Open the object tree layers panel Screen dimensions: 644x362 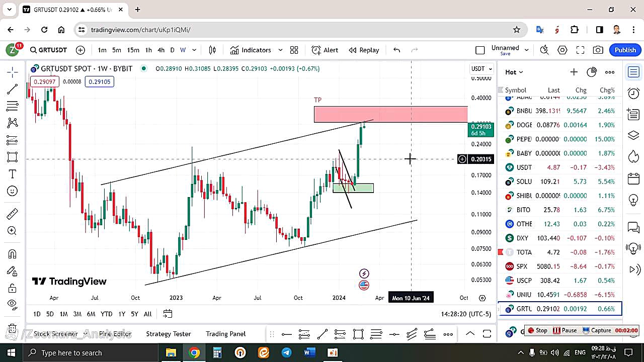tap(633, 136)
